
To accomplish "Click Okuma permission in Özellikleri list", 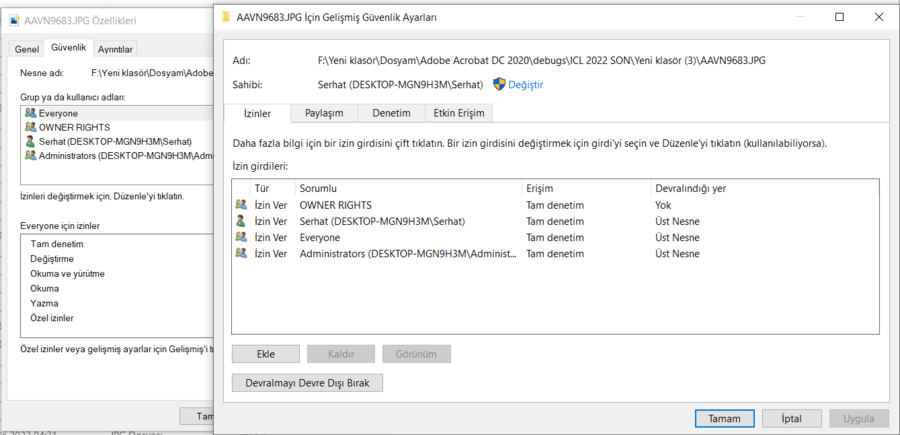I will 45,288.
